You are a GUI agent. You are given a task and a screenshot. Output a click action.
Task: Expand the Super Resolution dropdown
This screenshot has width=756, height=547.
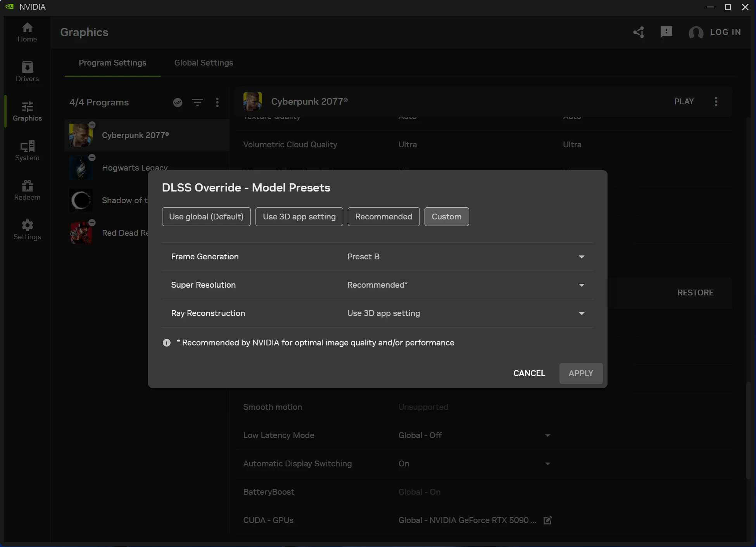tap(581, 285)
